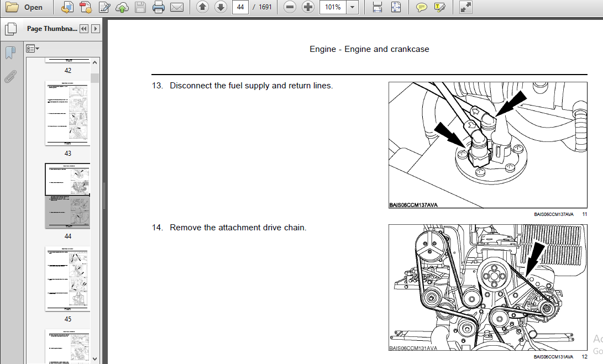The width and height of the screenshot is (603, 364).
Task: Click the expand pane right arrow
Action: pyautogui.click(x=96, y=29)
